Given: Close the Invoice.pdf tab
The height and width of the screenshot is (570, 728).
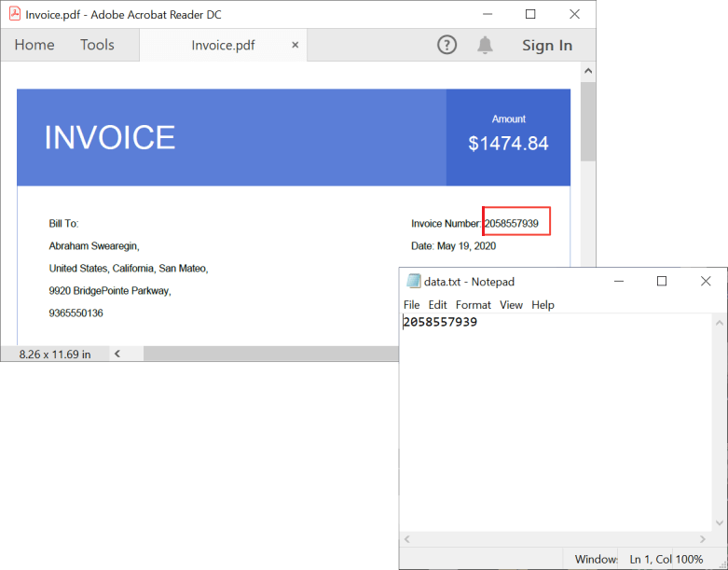Looking at the screenshot, I should pyautogui.click(x=295, y=45).
